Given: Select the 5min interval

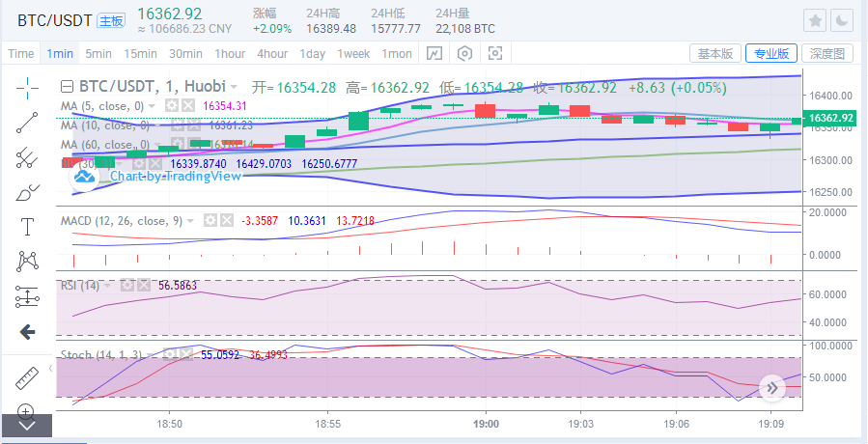Looking at the screenshot, I should click(98, 54).
